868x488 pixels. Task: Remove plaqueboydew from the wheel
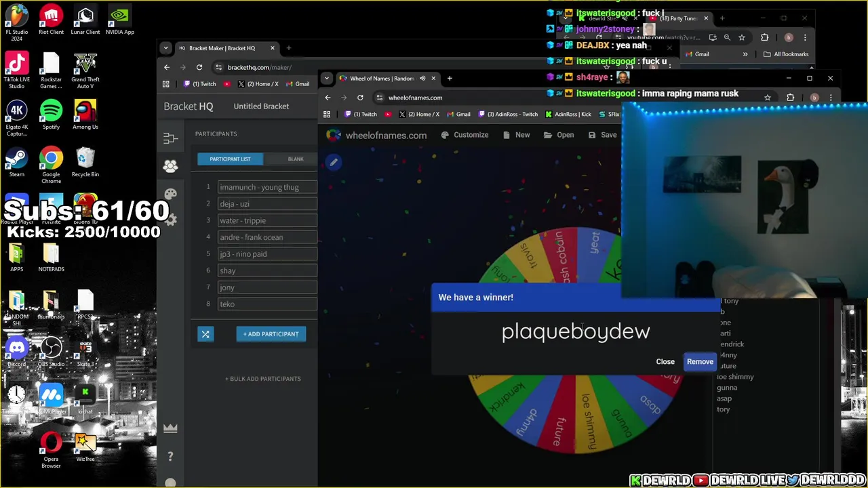pyautogui.click(x=700, y=361)
